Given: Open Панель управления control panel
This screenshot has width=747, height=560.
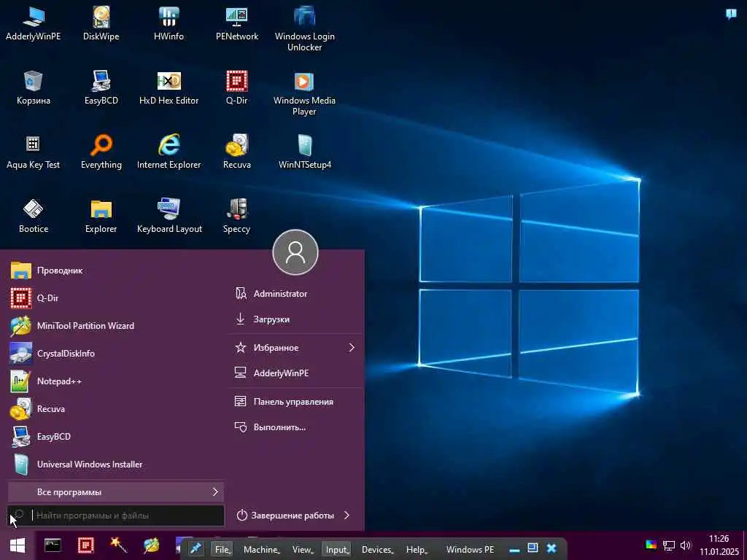Looking at the screenshot, I should point(296,402).
